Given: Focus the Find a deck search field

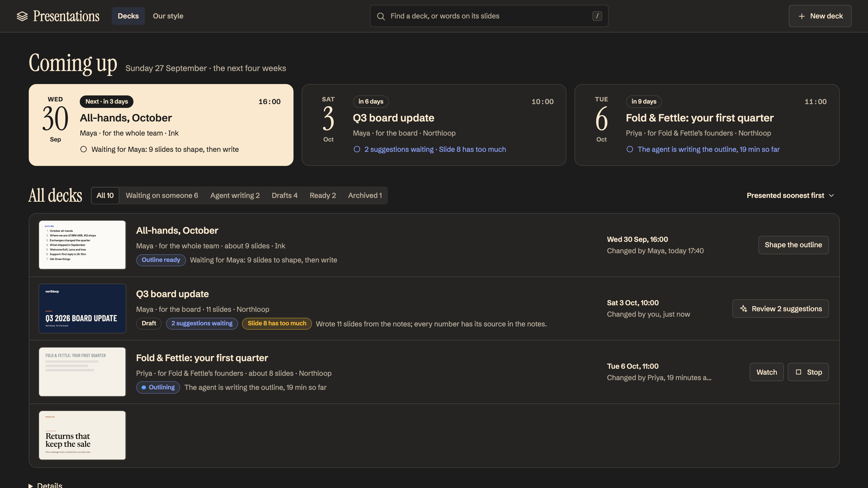Looking at the screenshot, I should 489,16.
